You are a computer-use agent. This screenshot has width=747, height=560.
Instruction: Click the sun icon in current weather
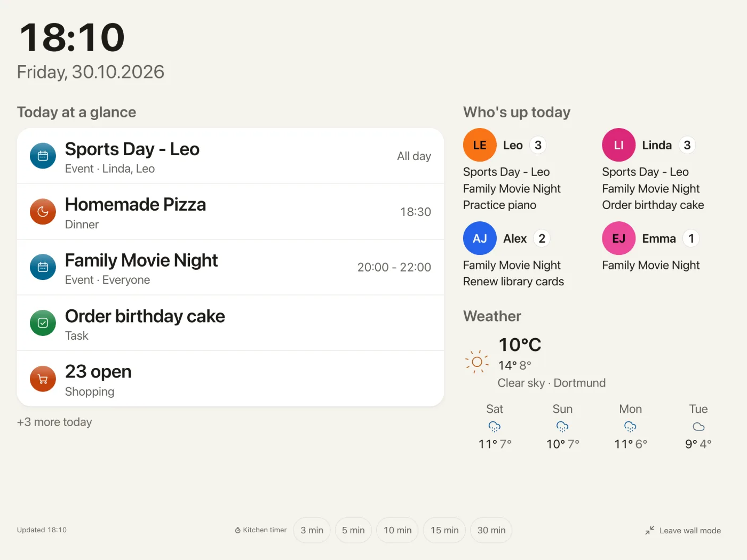pos(477,362)
